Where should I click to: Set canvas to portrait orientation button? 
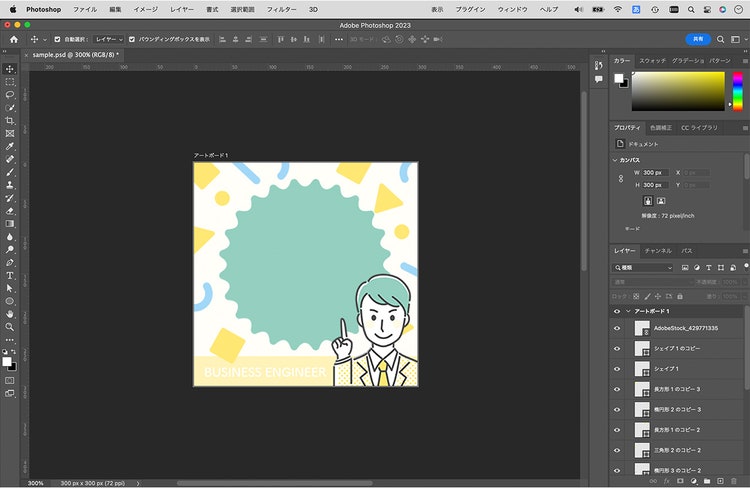[x=648, y=201]
